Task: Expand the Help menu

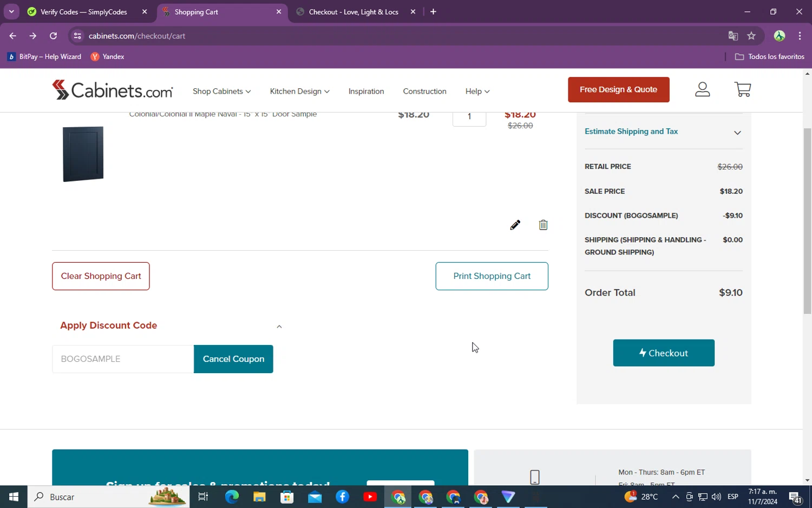Action: [x=477, y=91]
